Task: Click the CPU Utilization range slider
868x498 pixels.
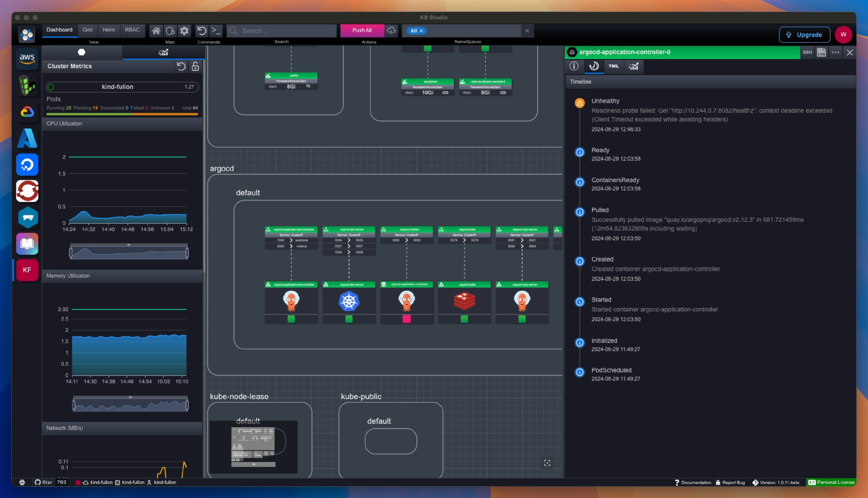Action: click(129, 253)
